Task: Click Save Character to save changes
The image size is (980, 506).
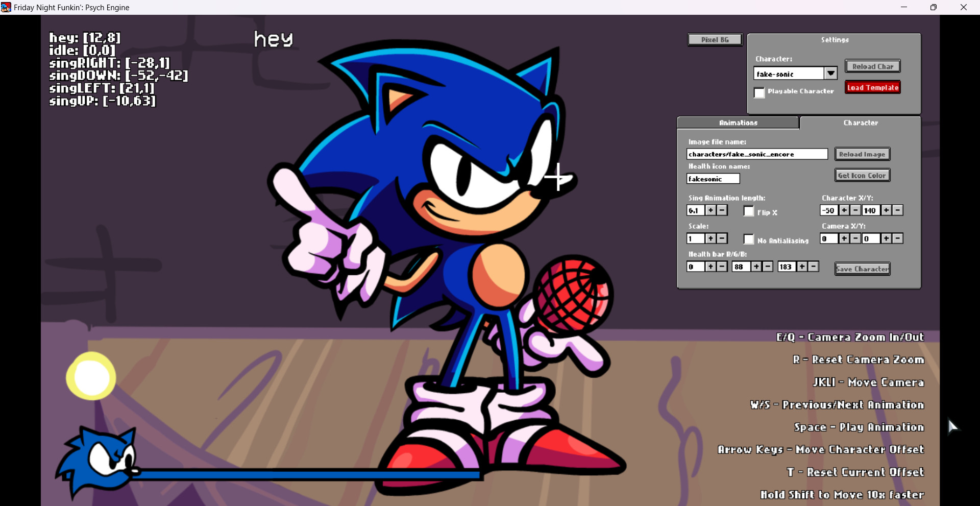Action: [862, 269]
